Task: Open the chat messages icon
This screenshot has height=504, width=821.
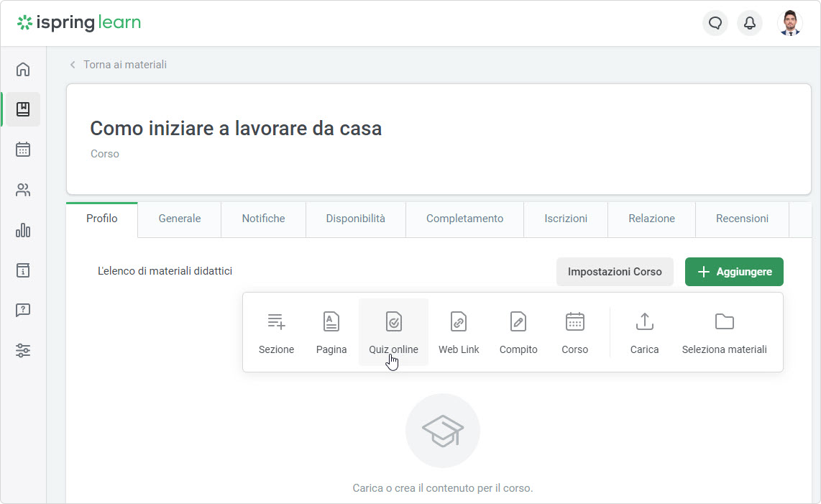Action: coord(715,24)
